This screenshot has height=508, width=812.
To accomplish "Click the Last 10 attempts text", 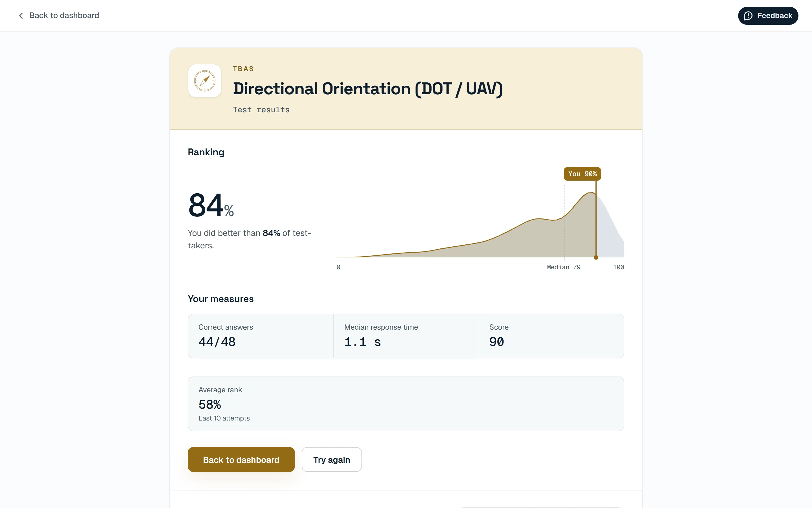I will tap(224, 418).
